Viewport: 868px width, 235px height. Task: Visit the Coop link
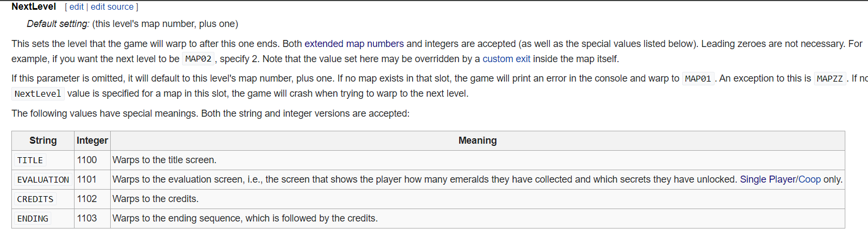point(810,179)
